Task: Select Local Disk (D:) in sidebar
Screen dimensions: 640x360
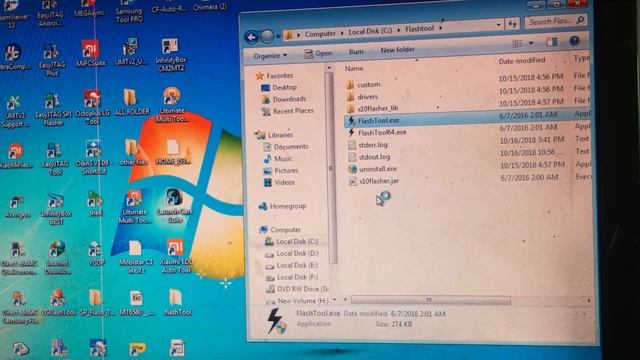Action: [291, 253]
